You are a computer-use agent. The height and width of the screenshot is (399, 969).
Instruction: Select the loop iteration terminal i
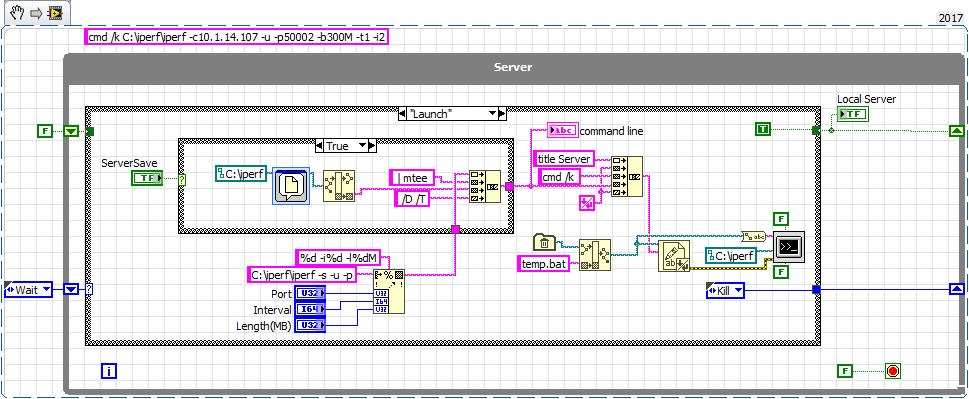tap(109, 371)
